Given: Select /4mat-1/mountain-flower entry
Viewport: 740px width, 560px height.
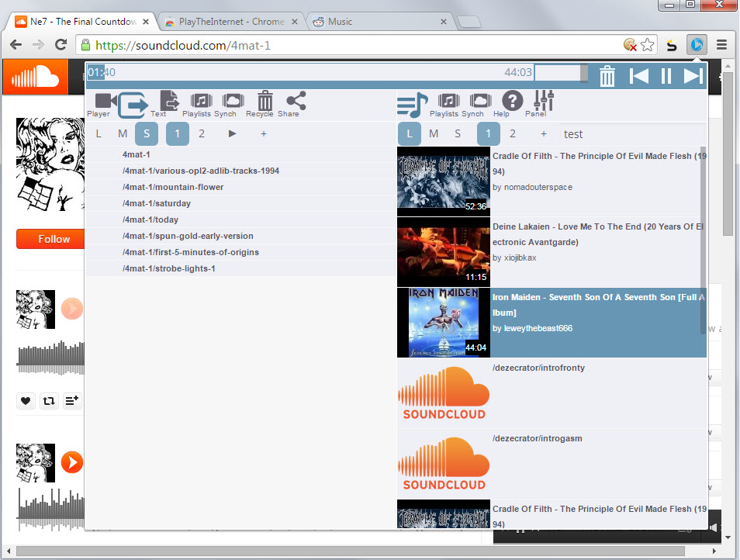Looking at the screenshot, I should tap(240, 187).
